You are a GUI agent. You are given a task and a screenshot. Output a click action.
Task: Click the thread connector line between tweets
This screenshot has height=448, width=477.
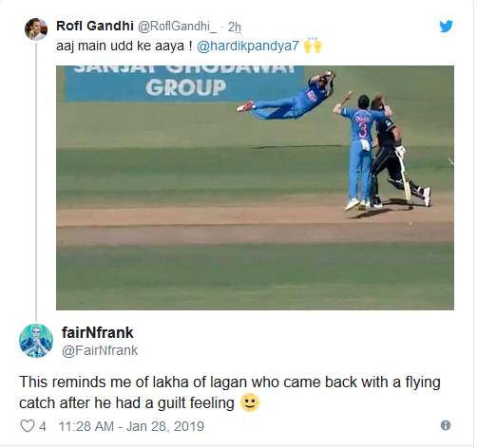tap(36, 182)
